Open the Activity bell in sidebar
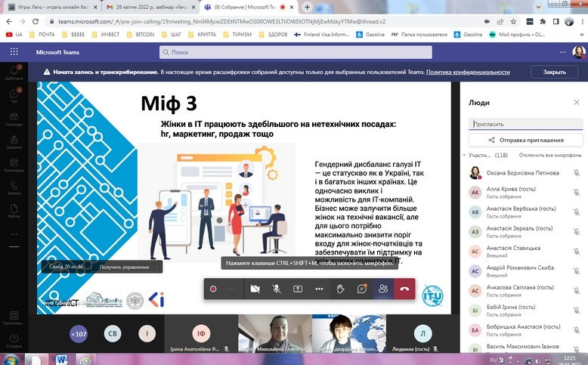588x365 pixels. (x=14, y=73)
